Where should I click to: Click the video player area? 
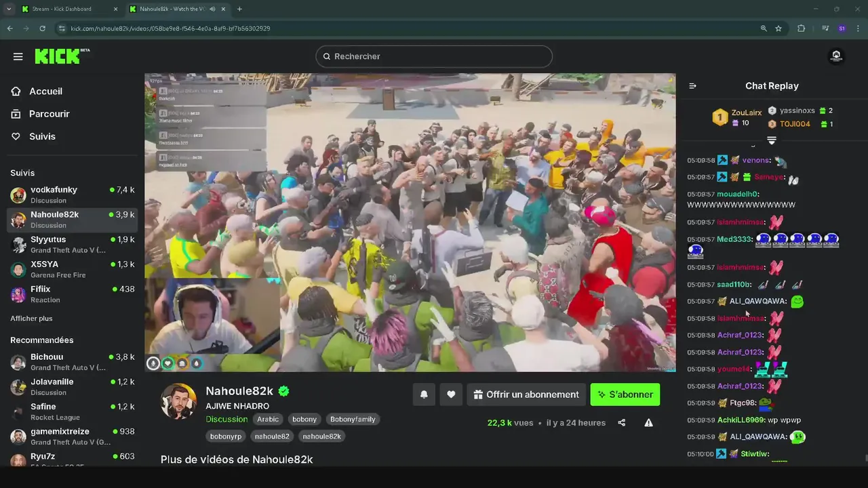410,222
